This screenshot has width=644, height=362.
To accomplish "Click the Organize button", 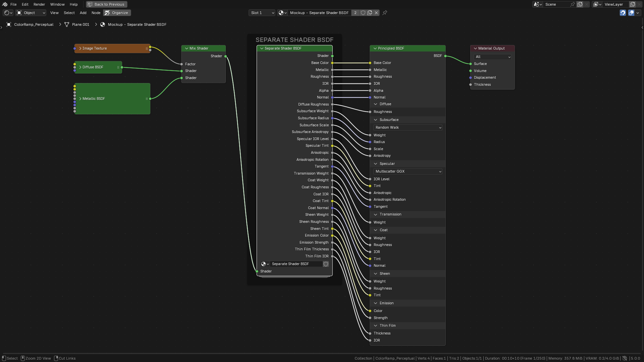I will [117, 13].
